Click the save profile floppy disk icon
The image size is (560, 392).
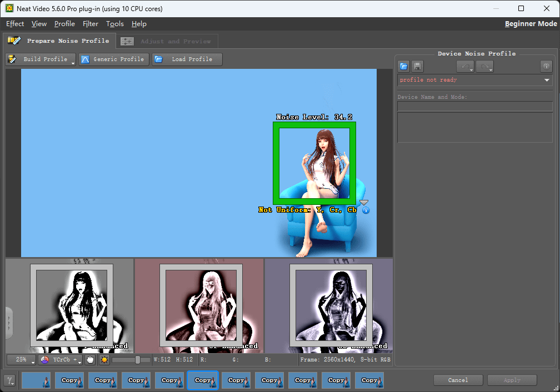417,67
